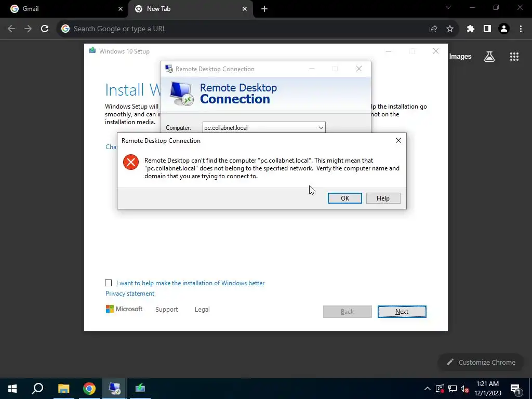The image size is (532, 399).
Task: Open File Explorer from taskbar
Action: coord(63,389)
